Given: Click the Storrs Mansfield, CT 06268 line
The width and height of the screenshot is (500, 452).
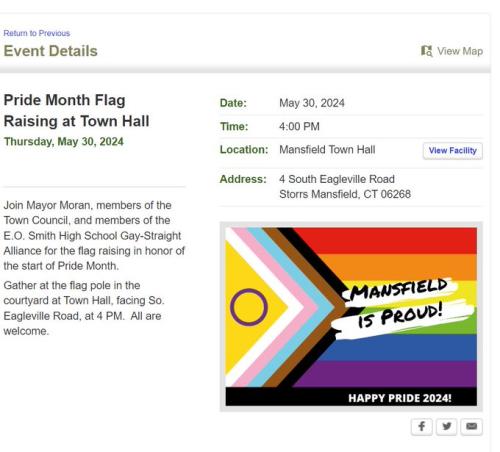Looking at the screenshot, I should tap(345, 194).
